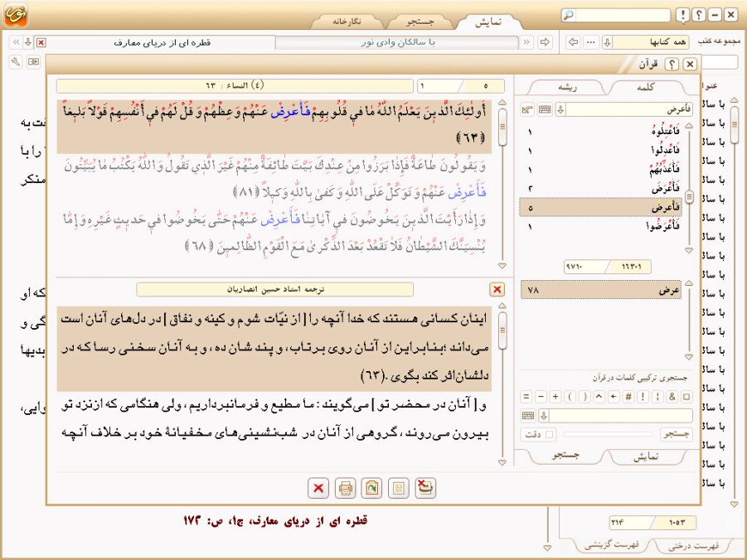
Task: Open the النساء : ٦٣ surah and verse selector
Action: [x=235, y=85]
